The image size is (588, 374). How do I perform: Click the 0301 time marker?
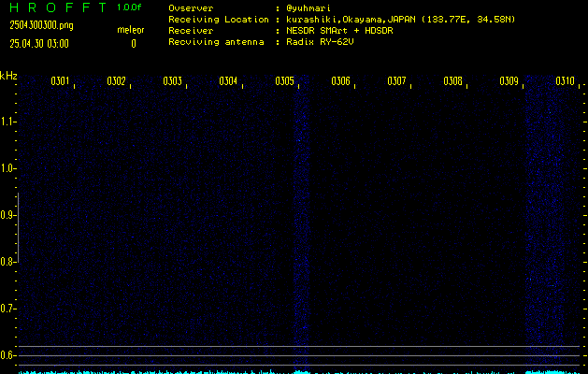[60, 81]
